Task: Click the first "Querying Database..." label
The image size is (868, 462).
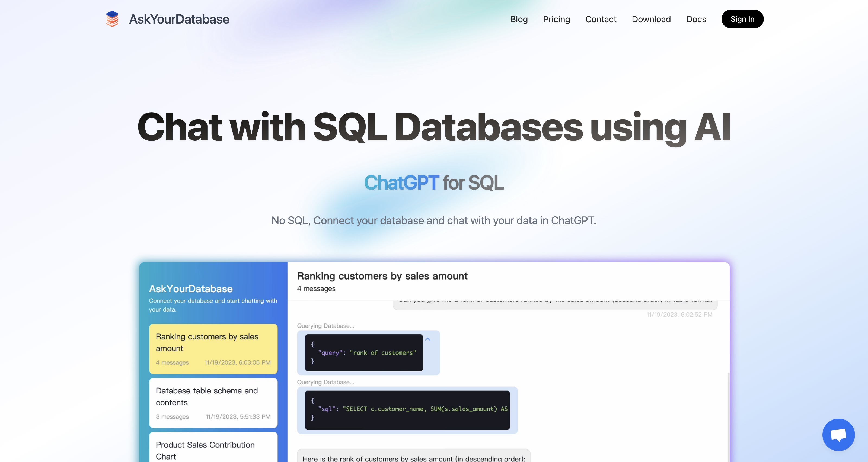Action: [325, 326]
